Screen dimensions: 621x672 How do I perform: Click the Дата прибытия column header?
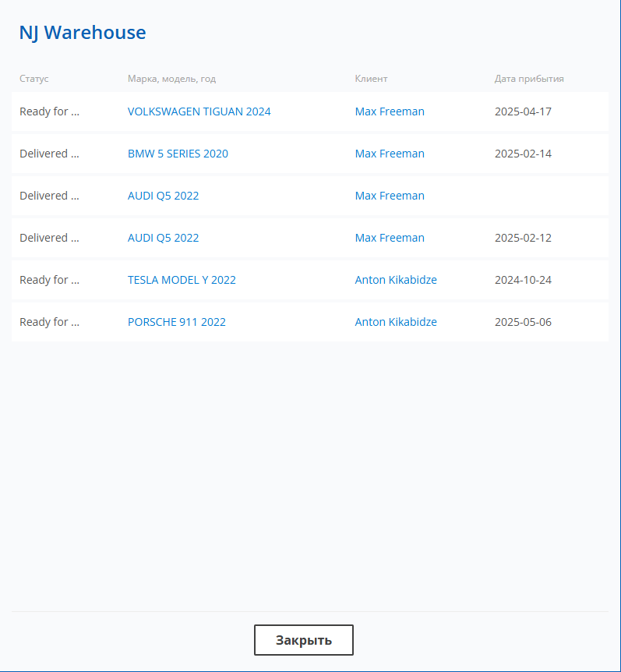(529, 79)
